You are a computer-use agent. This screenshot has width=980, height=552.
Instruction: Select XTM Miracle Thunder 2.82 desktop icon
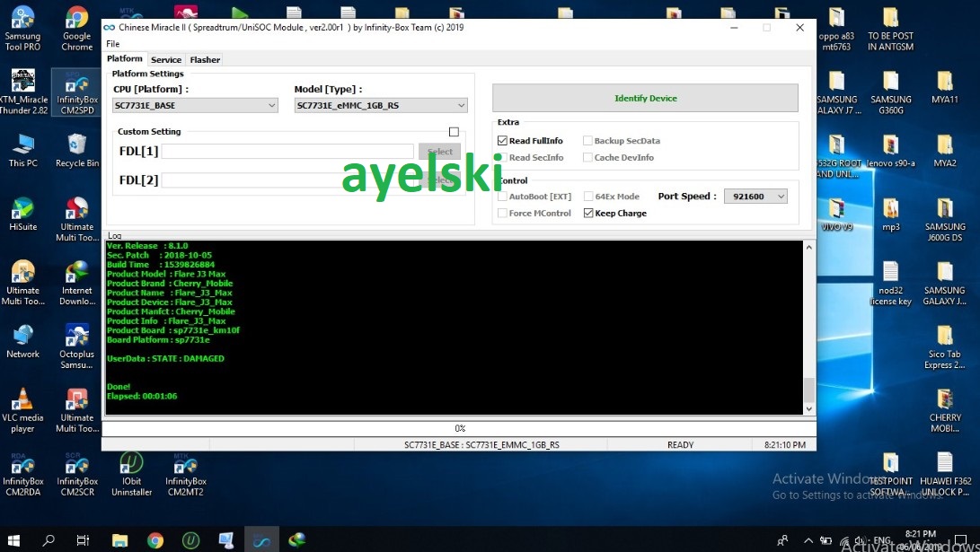(x=23, y=92)
